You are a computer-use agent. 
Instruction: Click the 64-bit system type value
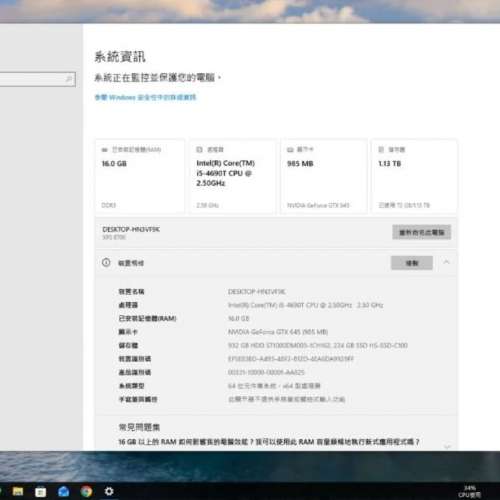[x=274, y=386]
